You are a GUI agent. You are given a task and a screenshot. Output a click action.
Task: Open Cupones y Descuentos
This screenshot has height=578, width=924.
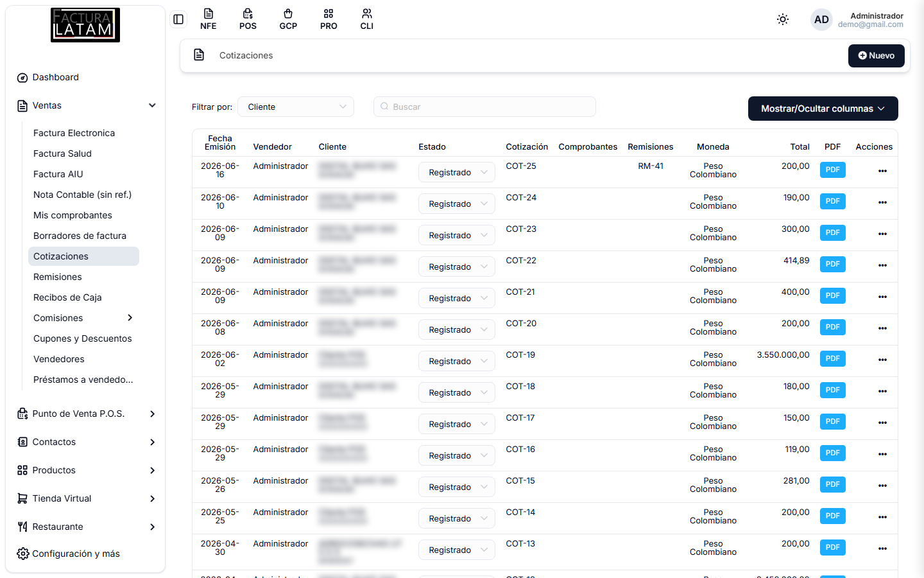pos(83,338)
